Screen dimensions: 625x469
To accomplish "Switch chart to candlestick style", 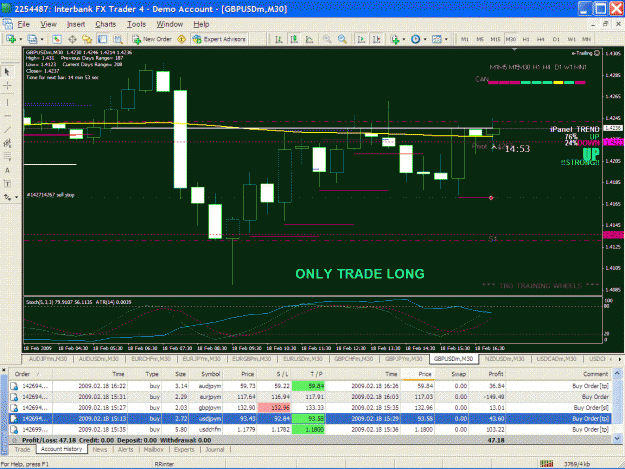I will coord(294,39).
